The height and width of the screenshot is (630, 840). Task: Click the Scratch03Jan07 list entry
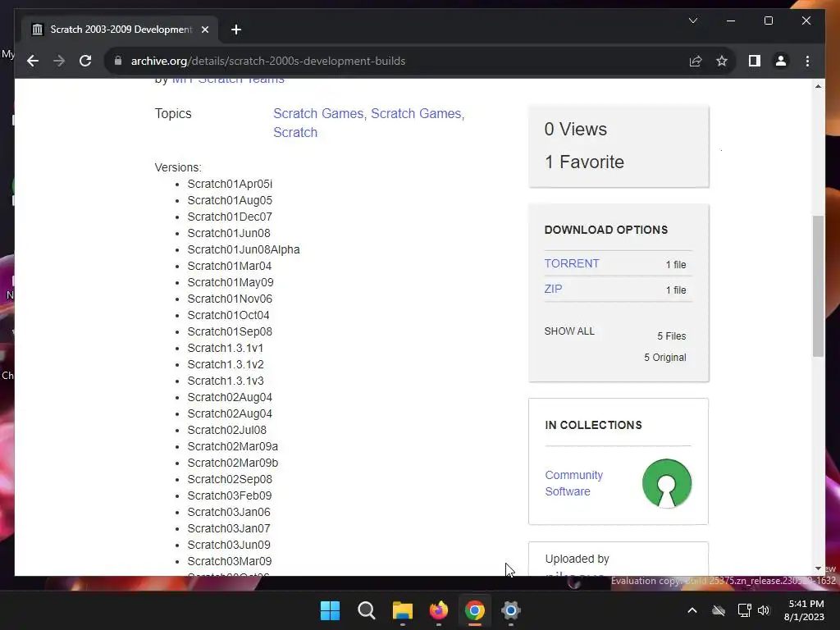(229, 529)
